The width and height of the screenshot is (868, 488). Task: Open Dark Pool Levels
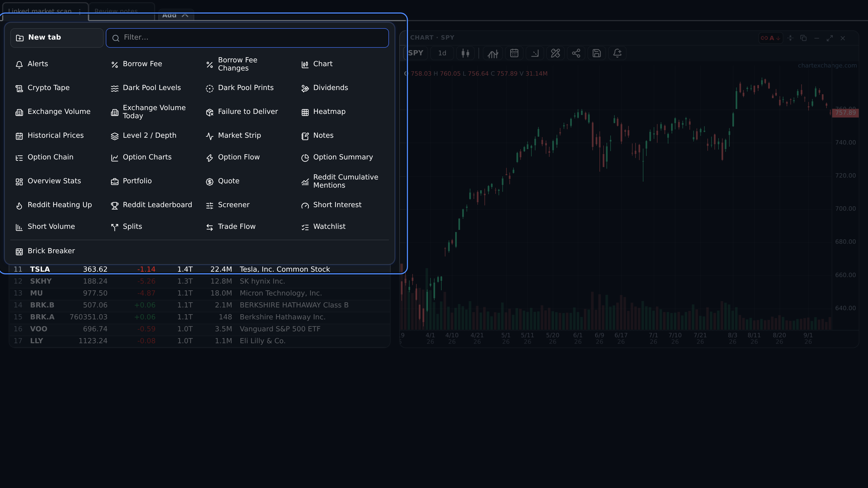[x=146, y=88]
